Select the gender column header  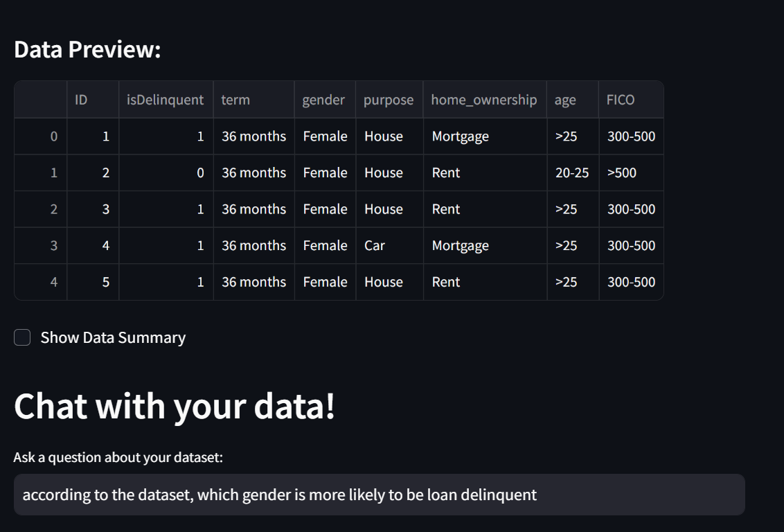point(323,99)
